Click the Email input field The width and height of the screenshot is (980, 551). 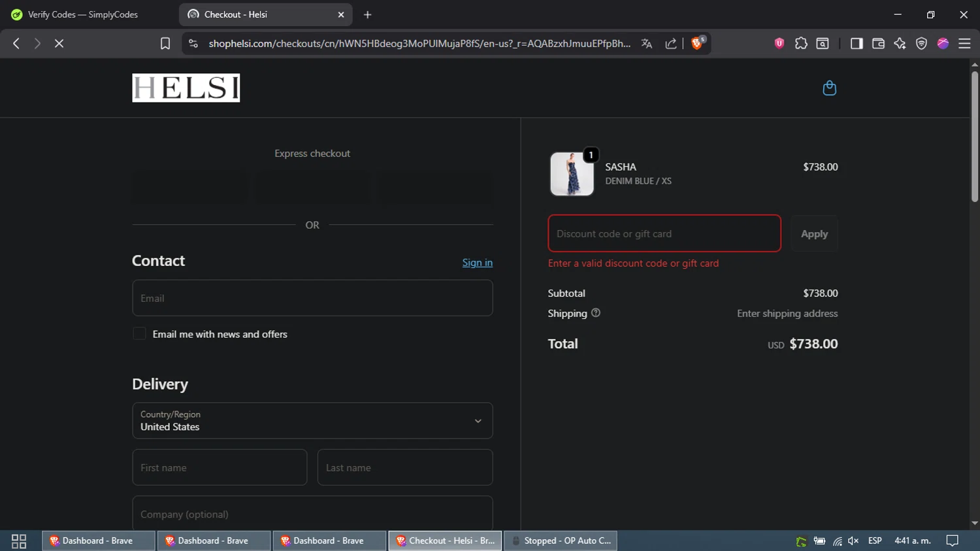(x=312, y=298)
